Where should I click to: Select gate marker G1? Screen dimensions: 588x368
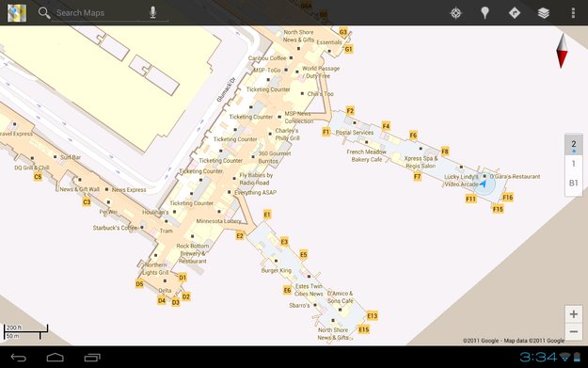tap(348, 49)
